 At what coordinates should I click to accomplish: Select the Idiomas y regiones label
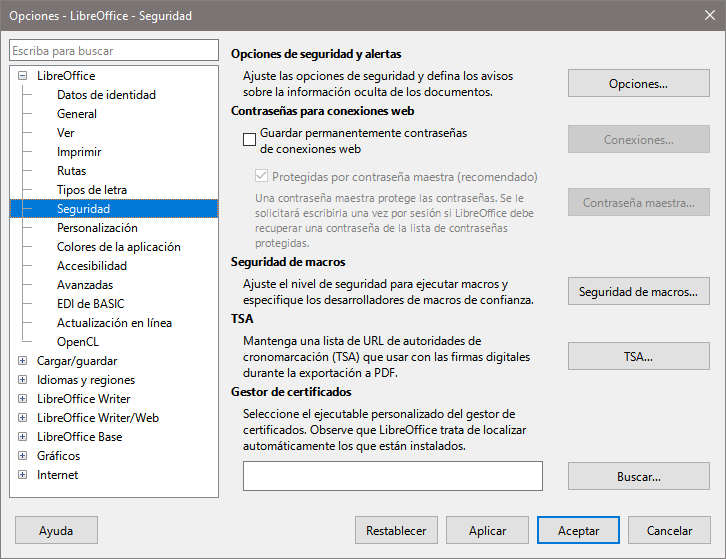pyautogui.click(x=86, y=380)
